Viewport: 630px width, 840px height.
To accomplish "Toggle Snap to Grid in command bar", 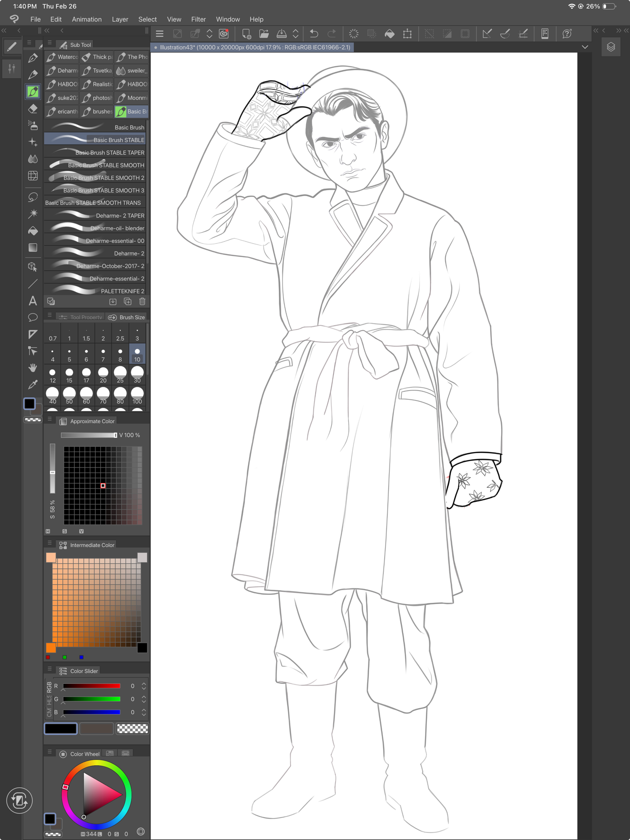I will coord(523,34).
